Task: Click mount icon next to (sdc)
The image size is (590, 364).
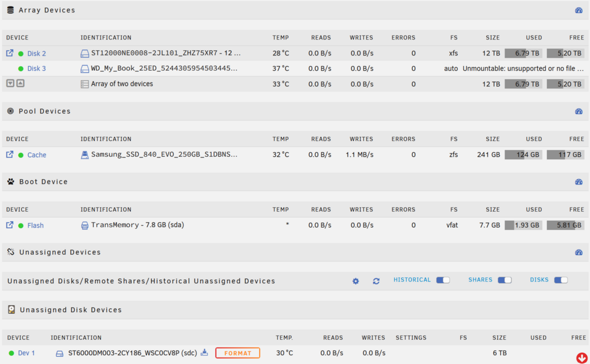Action: pos(204,352)
